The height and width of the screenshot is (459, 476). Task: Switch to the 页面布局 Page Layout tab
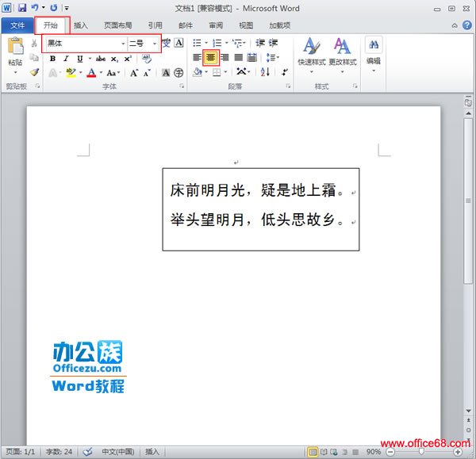coord(117,25)
